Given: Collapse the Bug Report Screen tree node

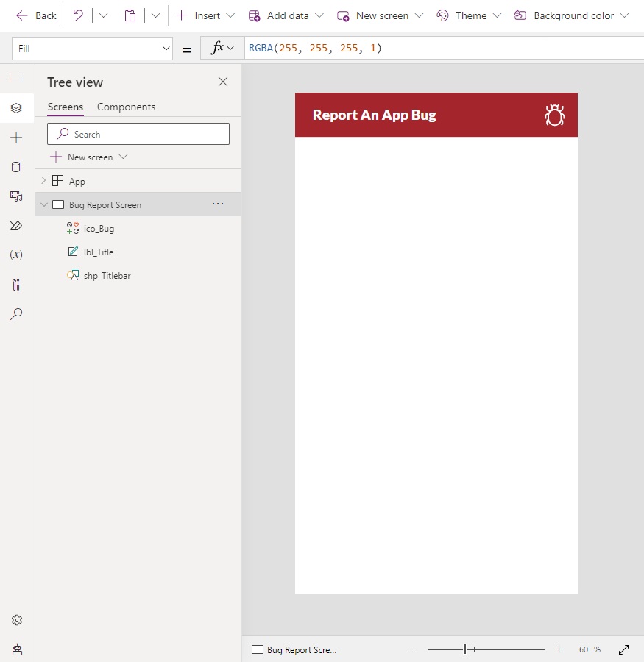Looking at the screenshot, I should click(x=44, y=204).
